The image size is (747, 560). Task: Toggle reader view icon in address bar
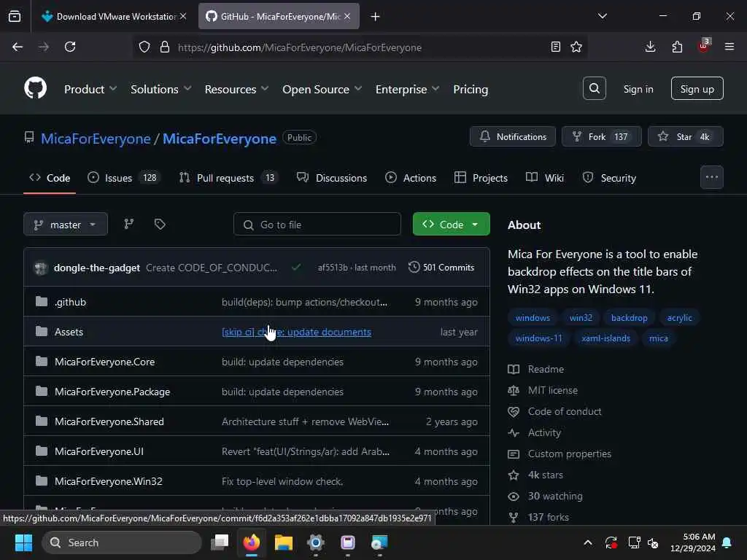click(x=555, y=47)
